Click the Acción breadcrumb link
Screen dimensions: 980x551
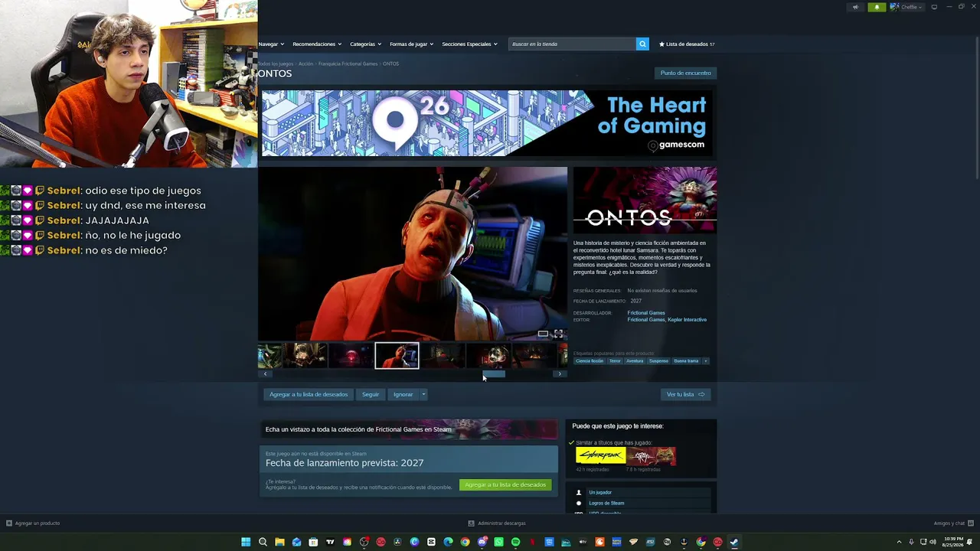click(305, 64)
